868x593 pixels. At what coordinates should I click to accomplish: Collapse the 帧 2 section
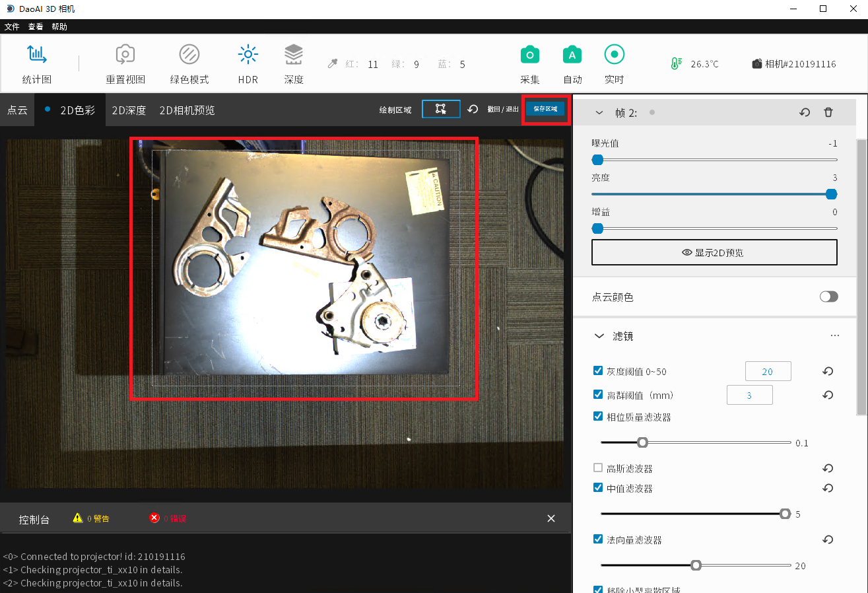point(599,113)
